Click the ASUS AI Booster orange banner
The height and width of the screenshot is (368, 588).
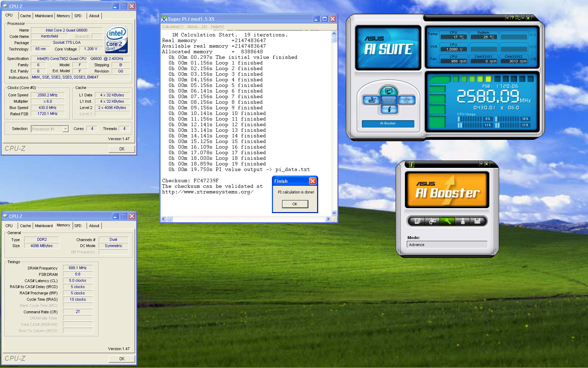[447, 190]
